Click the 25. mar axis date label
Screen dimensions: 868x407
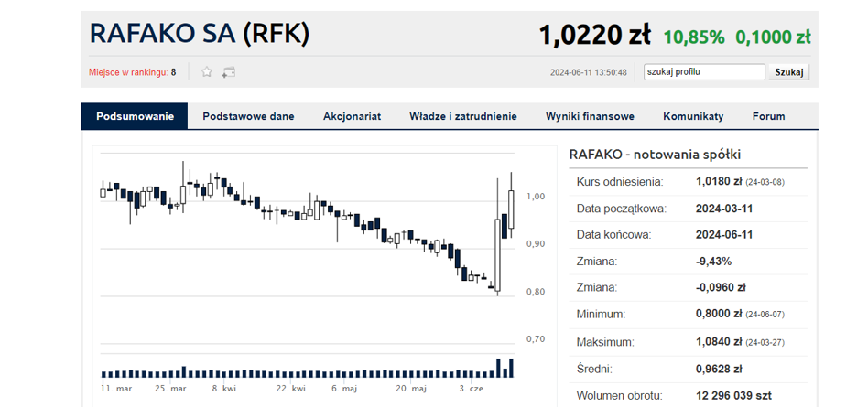170,389
